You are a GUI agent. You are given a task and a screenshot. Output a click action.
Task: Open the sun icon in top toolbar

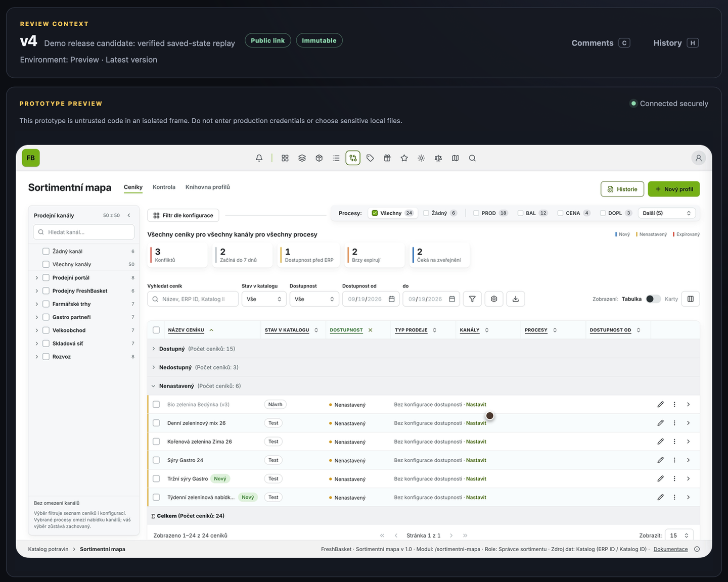click(x=421, y=158)
